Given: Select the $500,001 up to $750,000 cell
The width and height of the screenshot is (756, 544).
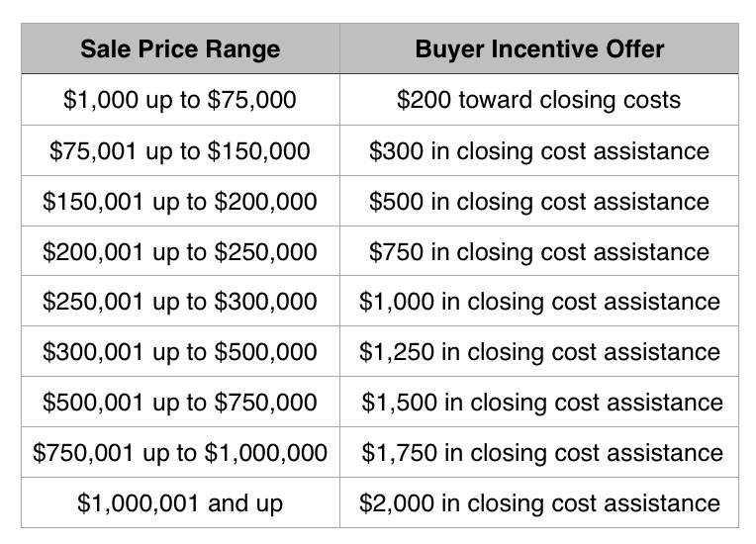Looking at the screenshot, I should tap(180, 402).
